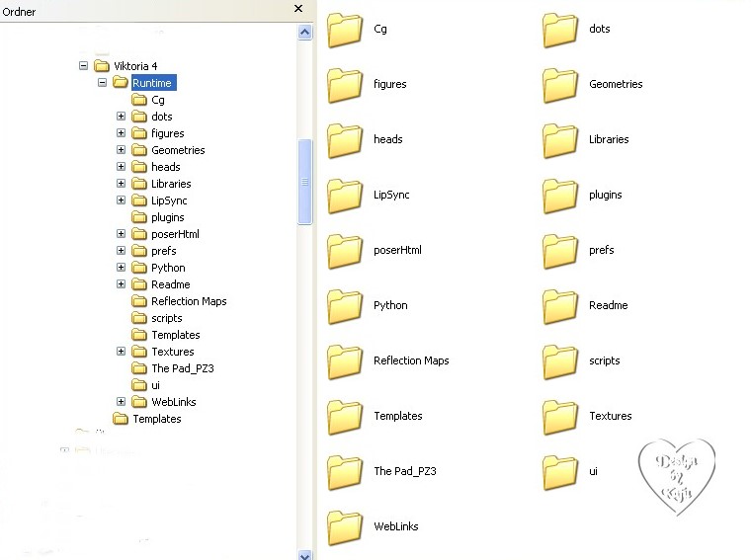Open the Python folder icon in right pane
Viewport: 751px width, 560px height.
pos(345,307)
